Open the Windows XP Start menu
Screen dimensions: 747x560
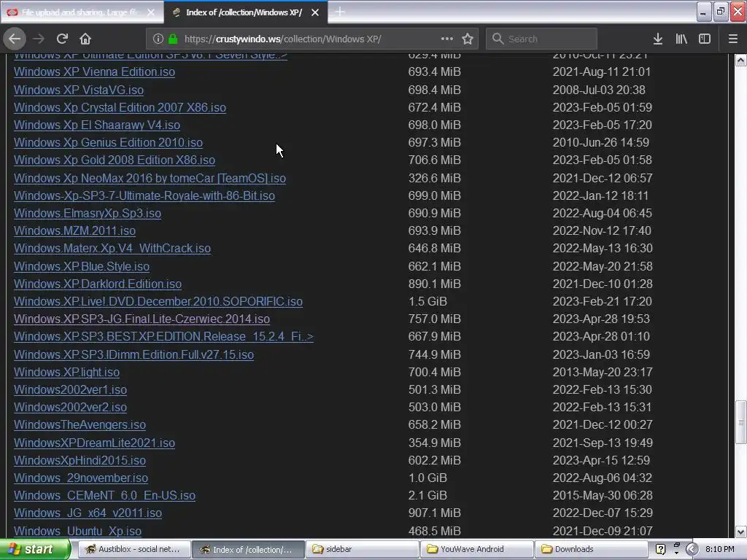(34, 550)
